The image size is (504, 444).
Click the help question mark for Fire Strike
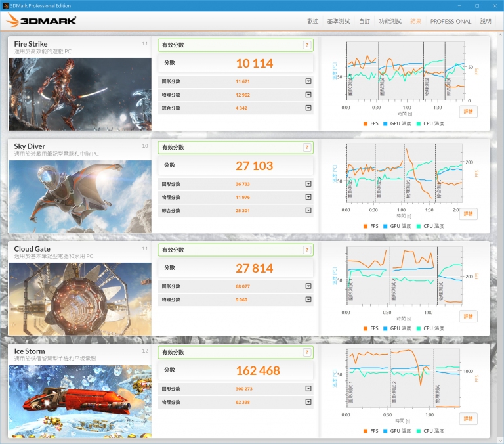pos(307,45)
